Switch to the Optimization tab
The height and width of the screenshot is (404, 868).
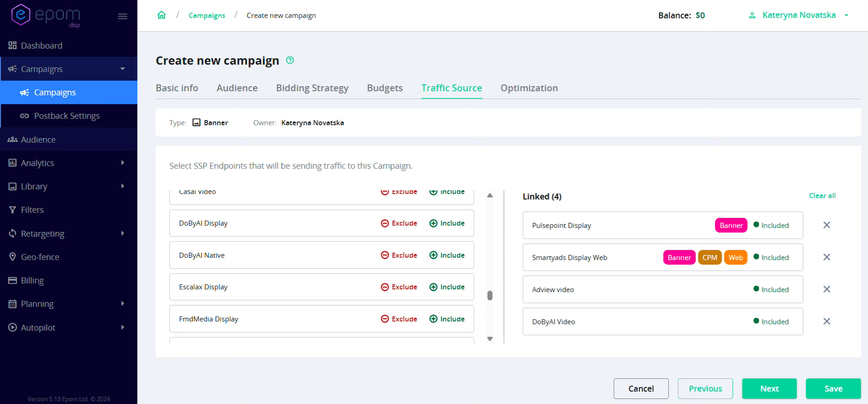[529, 88]
